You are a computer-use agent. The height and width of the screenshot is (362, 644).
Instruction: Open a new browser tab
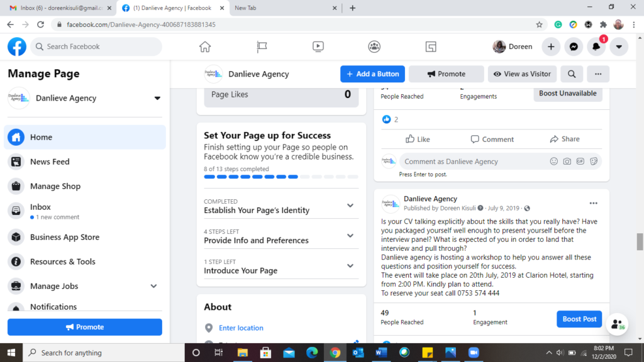pyautogui.click(x=352, y=8)
